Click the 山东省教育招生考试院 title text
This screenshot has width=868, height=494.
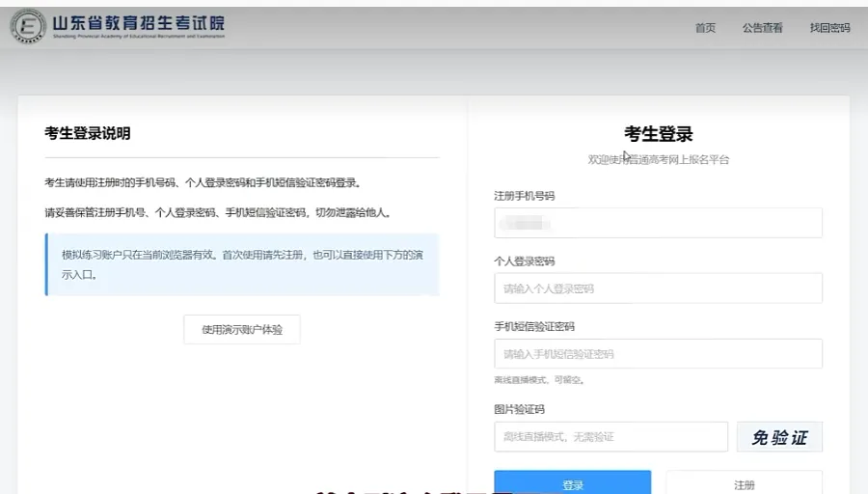138,23
